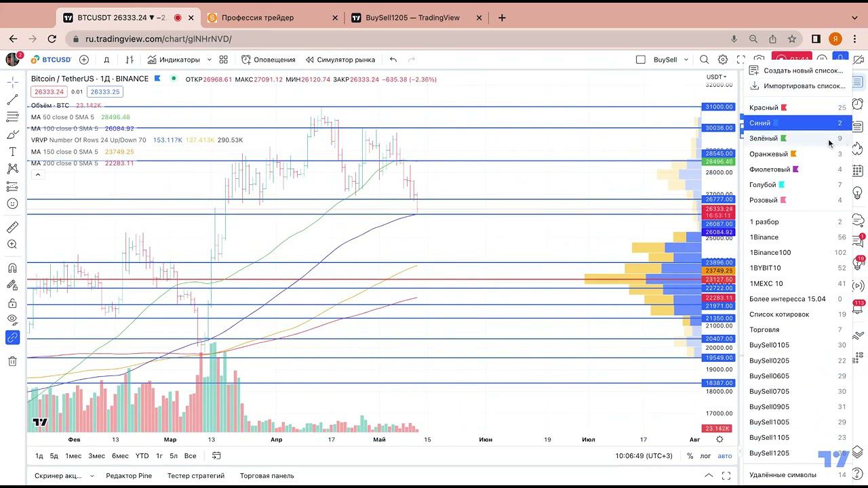Open the emoji icons tool
Image resolution: width=868 pixels, height=488 pixels.
click(12, 203)
